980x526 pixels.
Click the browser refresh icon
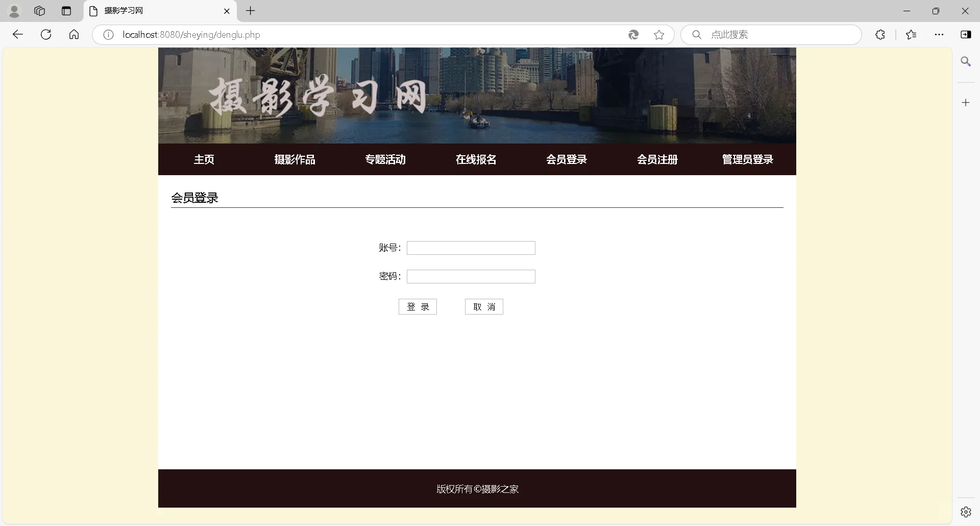[45, 34]
